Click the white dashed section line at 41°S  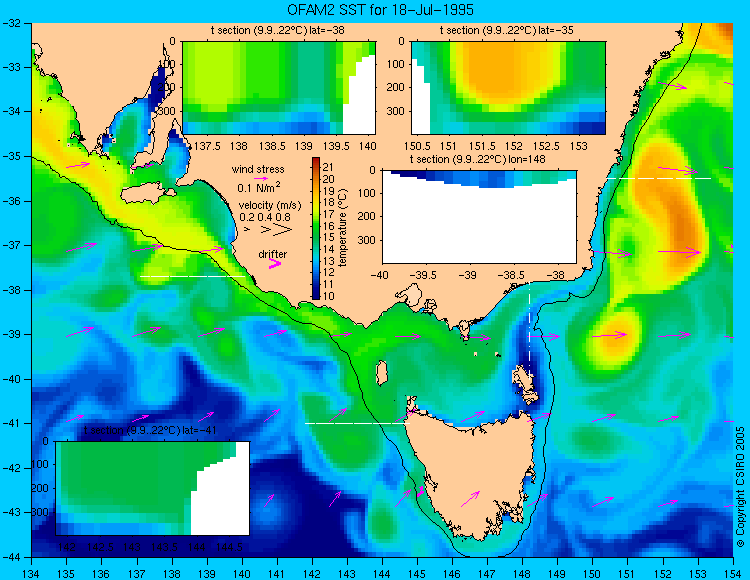[357, 423]
